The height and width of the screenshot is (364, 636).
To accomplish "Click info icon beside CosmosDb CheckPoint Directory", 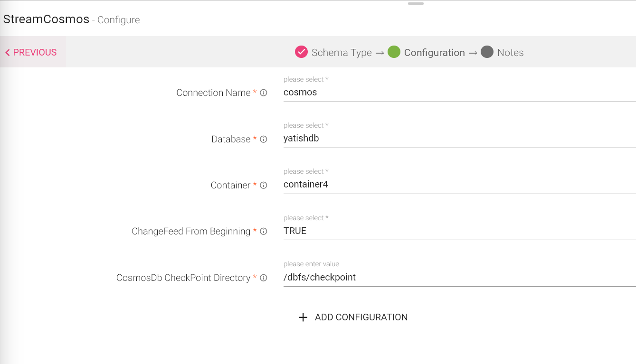I will pyautogui.click(x=264, y=278).
